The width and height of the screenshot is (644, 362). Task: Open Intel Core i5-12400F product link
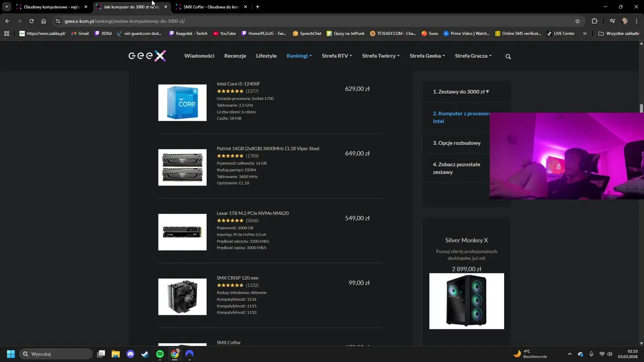tap(238, 84)
